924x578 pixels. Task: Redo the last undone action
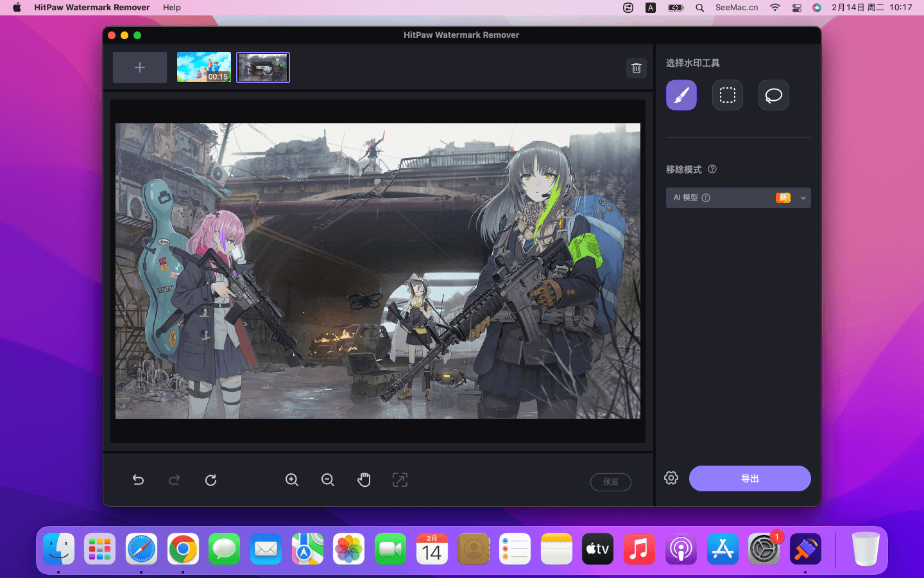[x=174, y=480]
